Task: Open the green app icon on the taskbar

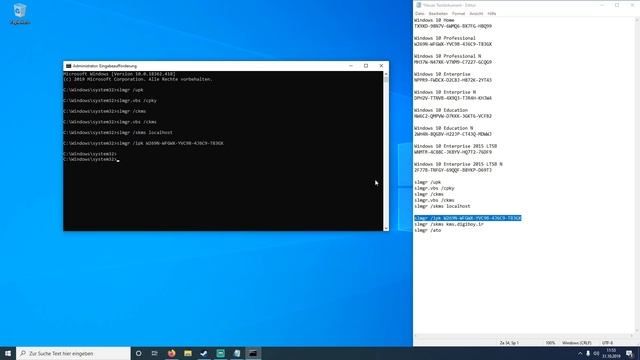Action: tap(220, 353)
